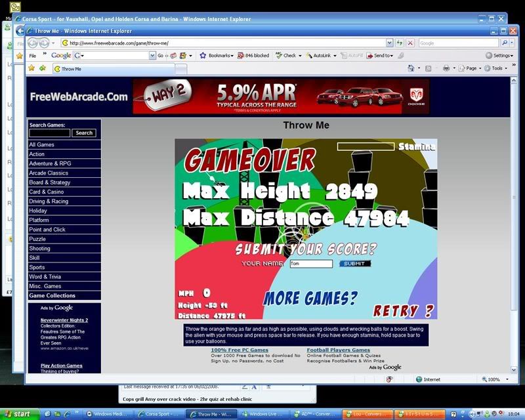Click the Print icon in command bar
The width and height of the screenshot is (525, 420).
pos(446,68)
